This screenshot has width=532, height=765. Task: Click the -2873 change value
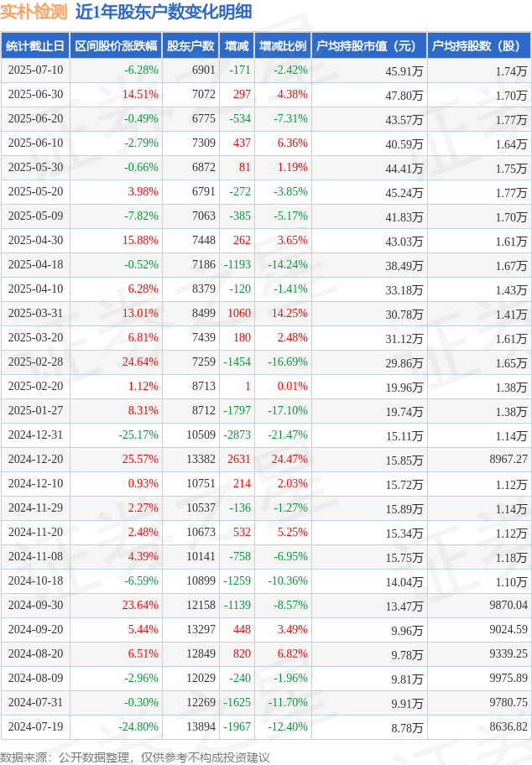point(237,435)
